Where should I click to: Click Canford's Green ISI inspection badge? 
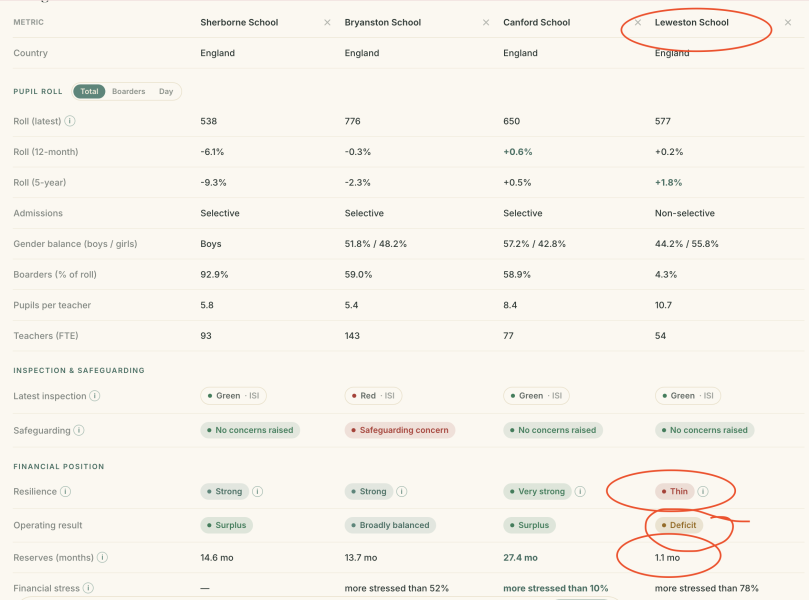536,396
